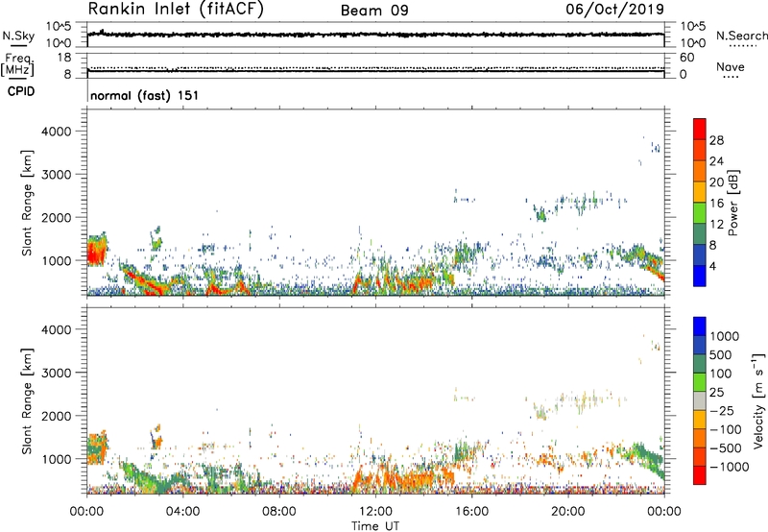
Task: Click the '-500' velocity colorbar label
Action: pyautogui.click(x=726, y=447)
